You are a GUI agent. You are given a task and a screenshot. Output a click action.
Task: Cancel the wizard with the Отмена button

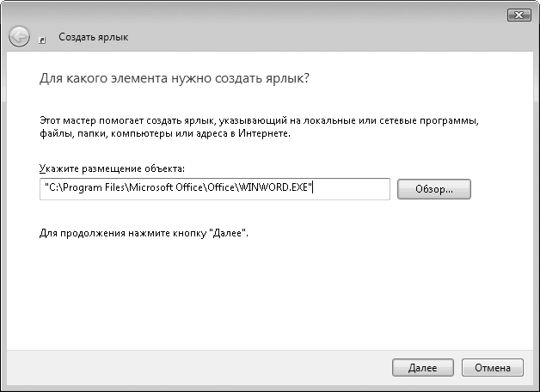(x=493, y=367)
